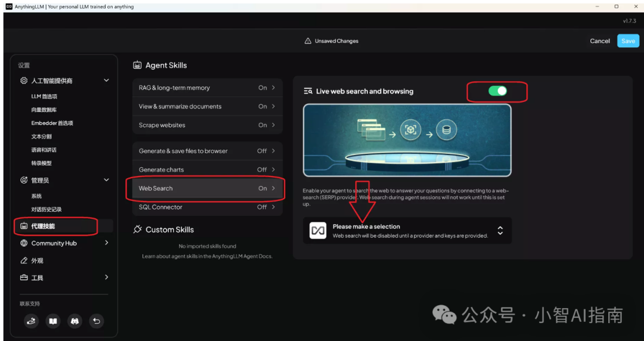Click the Off status of SQL Connector
This screenshot has height=341, width=644.
point(262,207)
